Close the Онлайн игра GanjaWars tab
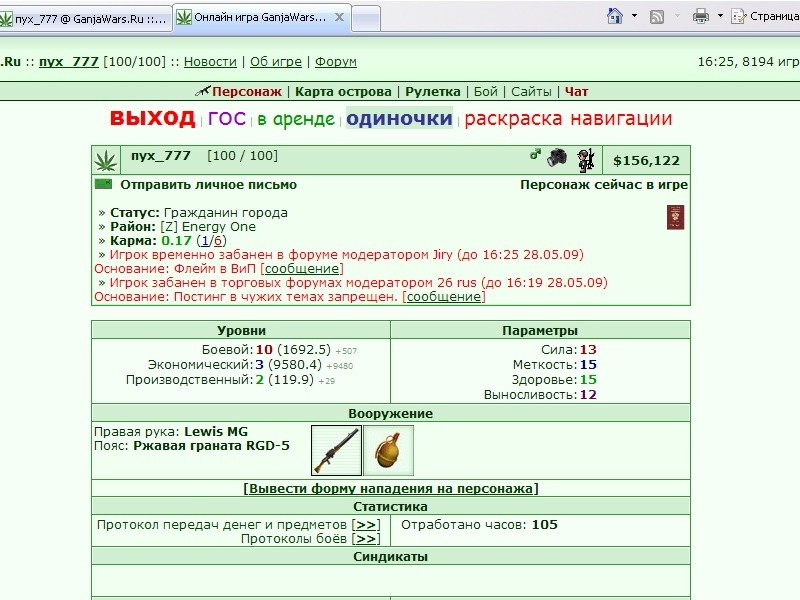This screenshot has width=800, height=600. [339, 17]
